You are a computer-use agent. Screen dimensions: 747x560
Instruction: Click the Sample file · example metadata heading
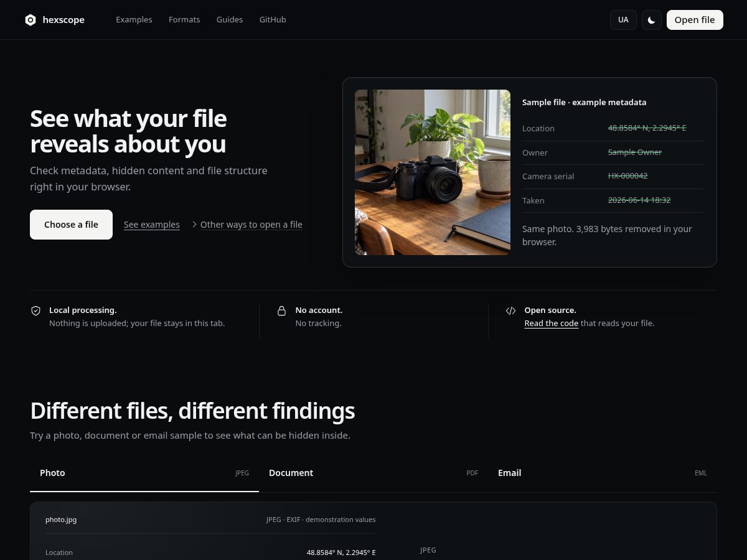(584, 103)
